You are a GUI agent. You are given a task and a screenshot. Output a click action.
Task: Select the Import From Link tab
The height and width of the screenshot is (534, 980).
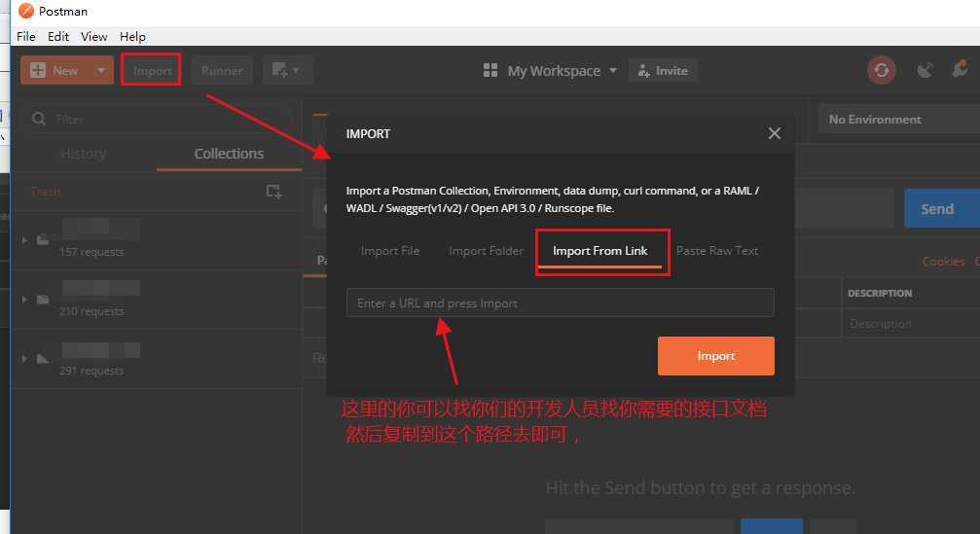point(600,250)
